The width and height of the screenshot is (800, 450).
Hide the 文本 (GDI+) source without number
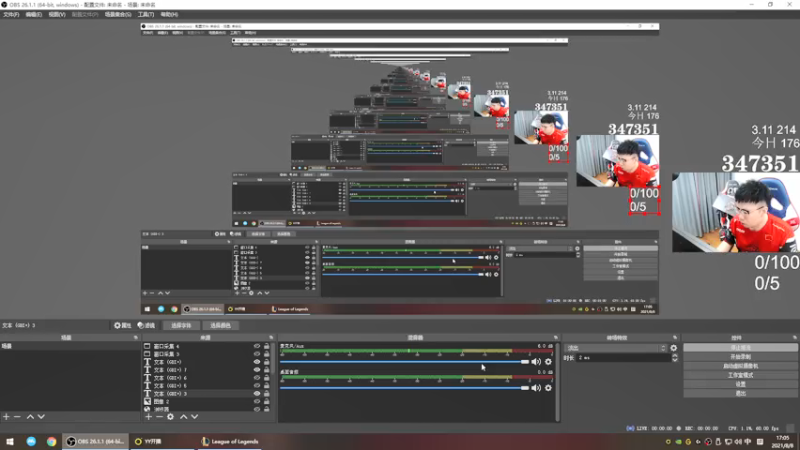pyautogui.click(x=257, y=362)
